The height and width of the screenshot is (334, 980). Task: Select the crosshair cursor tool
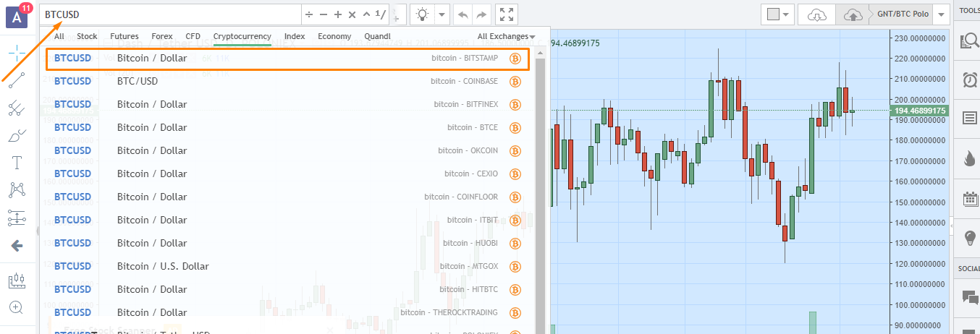coord(17,52)
